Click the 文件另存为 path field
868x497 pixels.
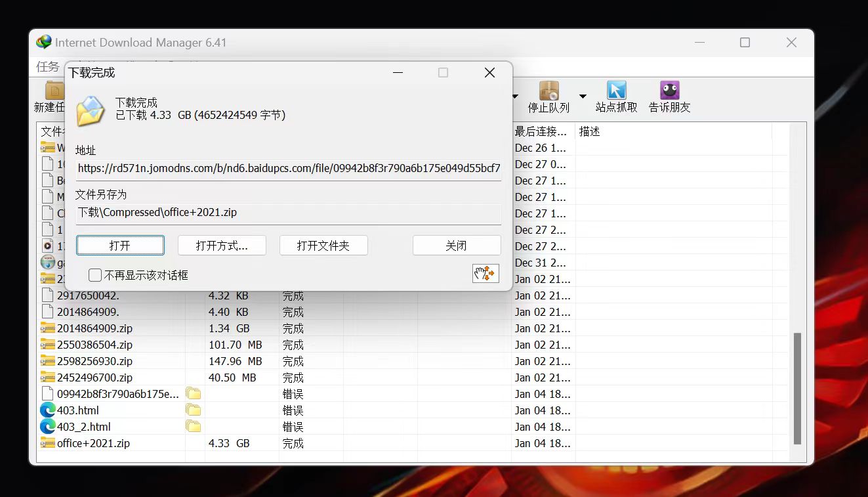[x=289, y=213]
